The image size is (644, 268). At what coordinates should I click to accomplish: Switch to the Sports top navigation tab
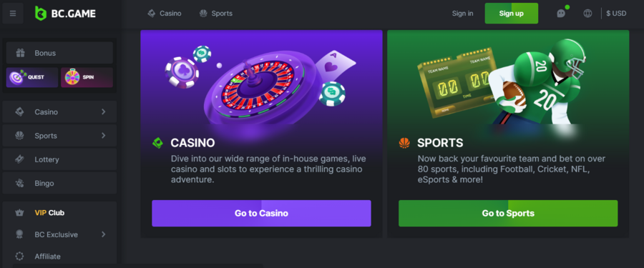point(216,13)
